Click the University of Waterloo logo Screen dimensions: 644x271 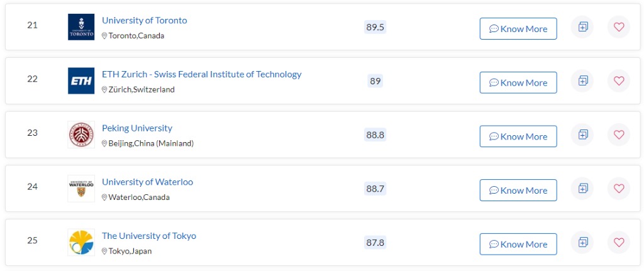coord(81,189)
